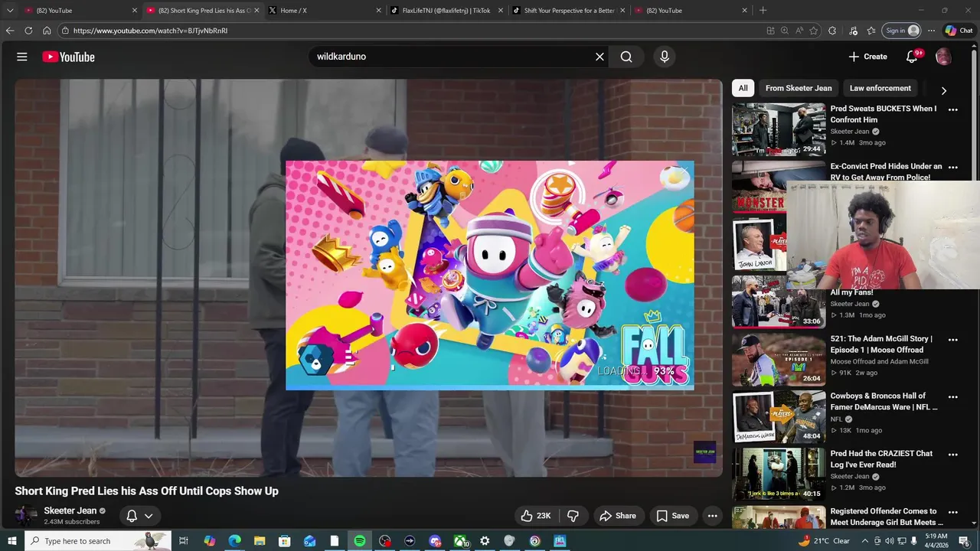Save the video to a playlist

[x=673, y=516]
